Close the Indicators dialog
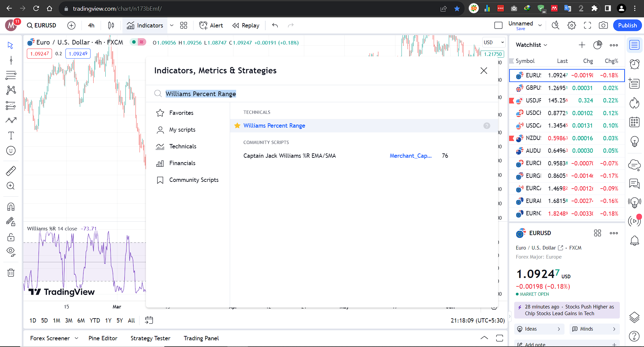Screen dimensions: 644x347 pyautogui.click(x=484, y=71)
